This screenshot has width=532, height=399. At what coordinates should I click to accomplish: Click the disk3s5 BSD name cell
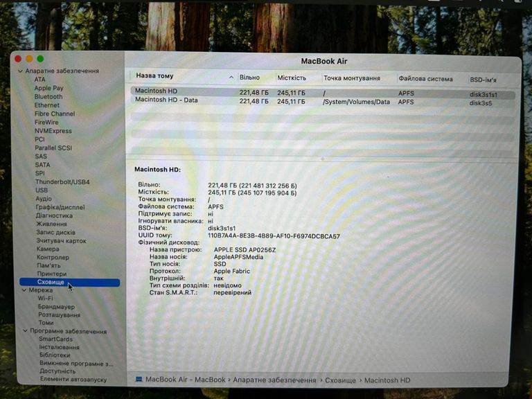481,103
